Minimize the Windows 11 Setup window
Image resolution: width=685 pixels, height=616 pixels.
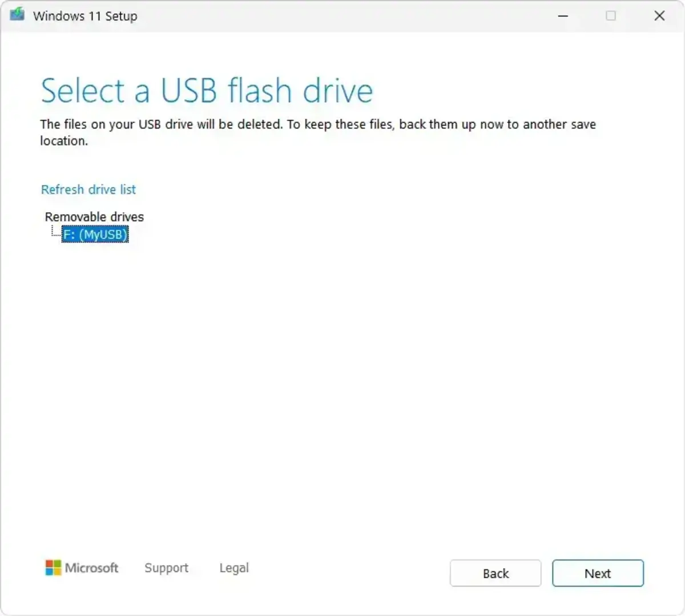(x=562, y=15)
